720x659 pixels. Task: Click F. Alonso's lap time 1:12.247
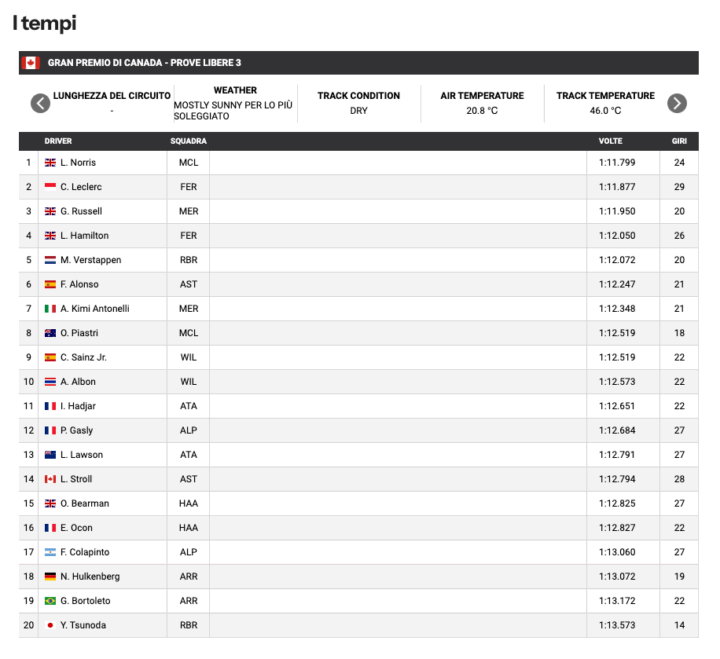(x=617, y=284)
